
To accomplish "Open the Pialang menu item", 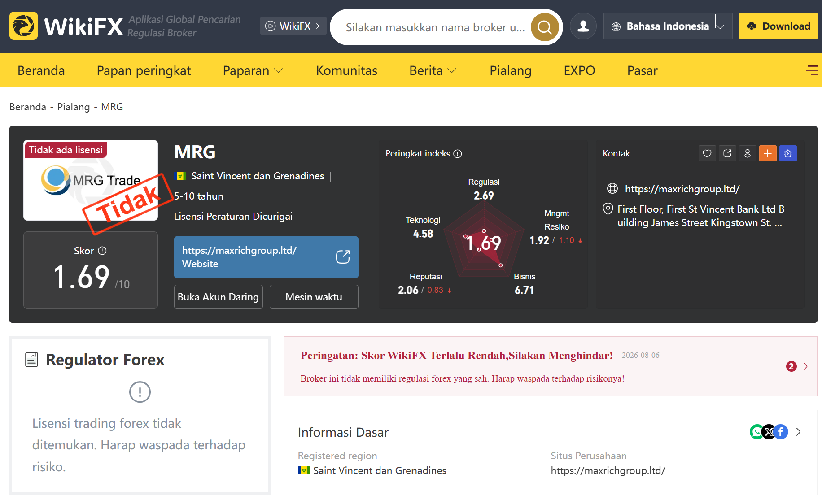I will [510, 70].
